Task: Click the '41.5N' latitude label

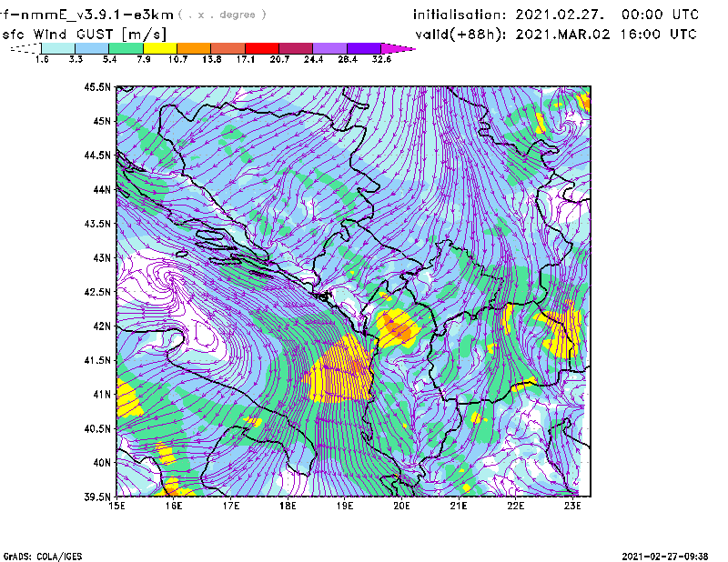Action: 97,360
